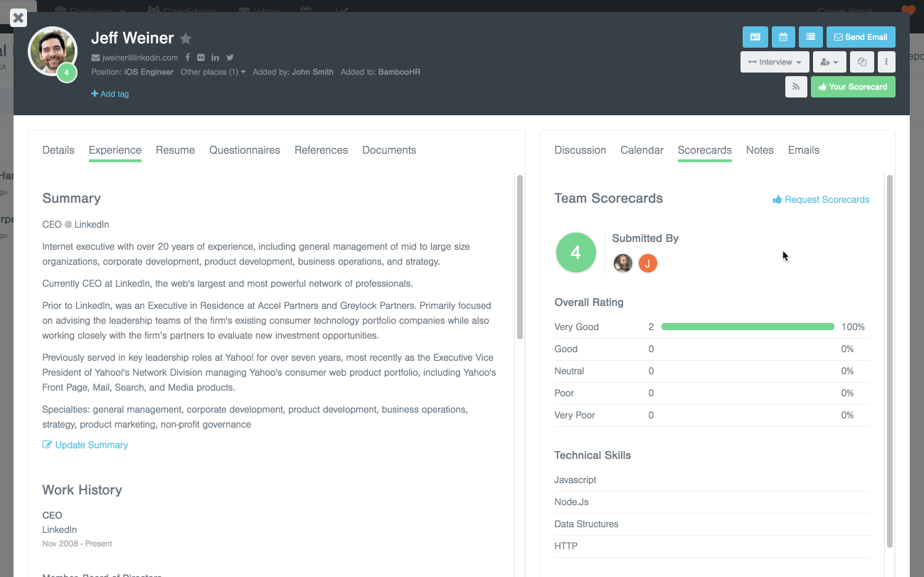Click the Poor rating row
924x577 pixels.
pyautogui.click(x=712, y=393)
